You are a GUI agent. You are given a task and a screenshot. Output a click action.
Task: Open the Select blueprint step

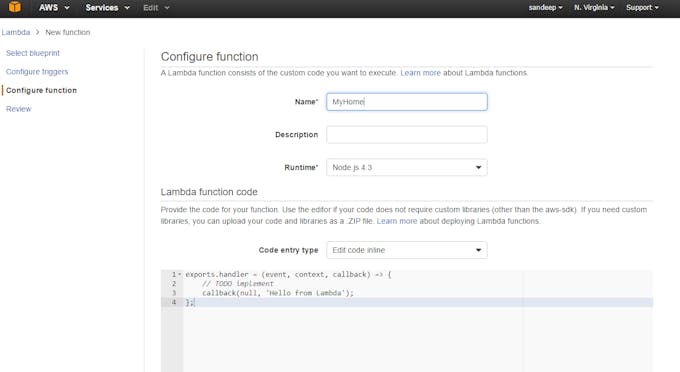coord(33,53)
